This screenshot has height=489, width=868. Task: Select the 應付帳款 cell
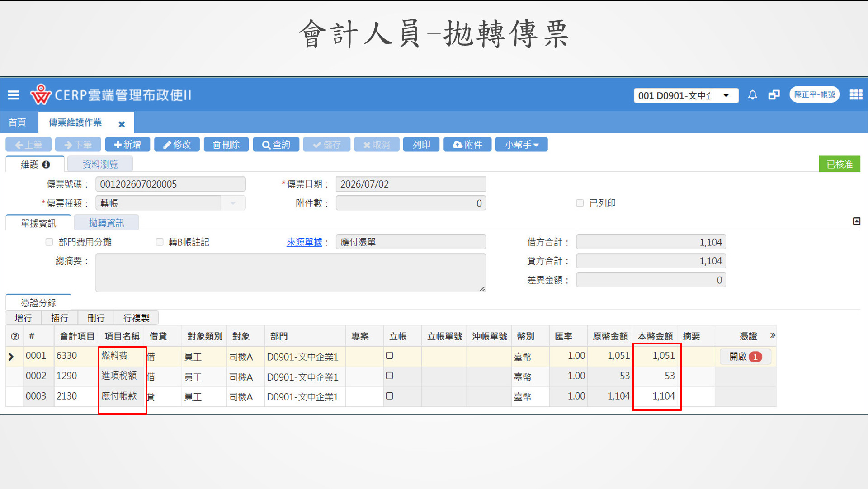tap(122, 396)
